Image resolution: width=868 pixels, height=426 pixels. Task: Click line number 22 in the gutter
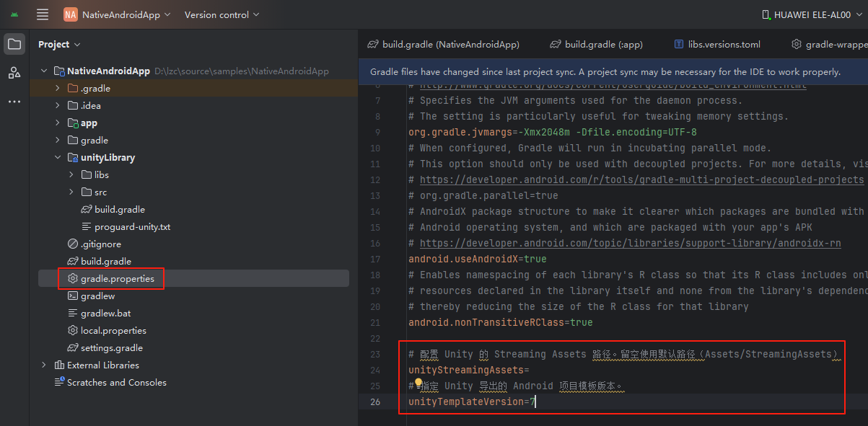[374, 338]
